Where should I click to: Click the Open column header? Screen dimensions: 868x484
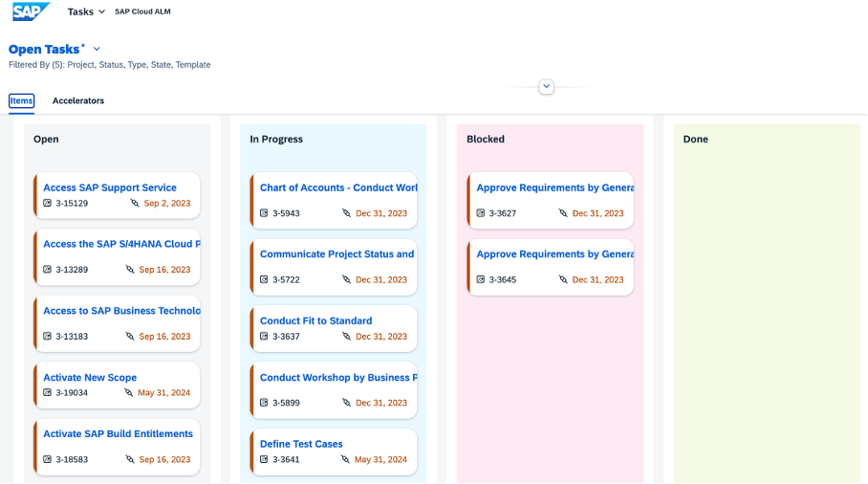(46, 139)
